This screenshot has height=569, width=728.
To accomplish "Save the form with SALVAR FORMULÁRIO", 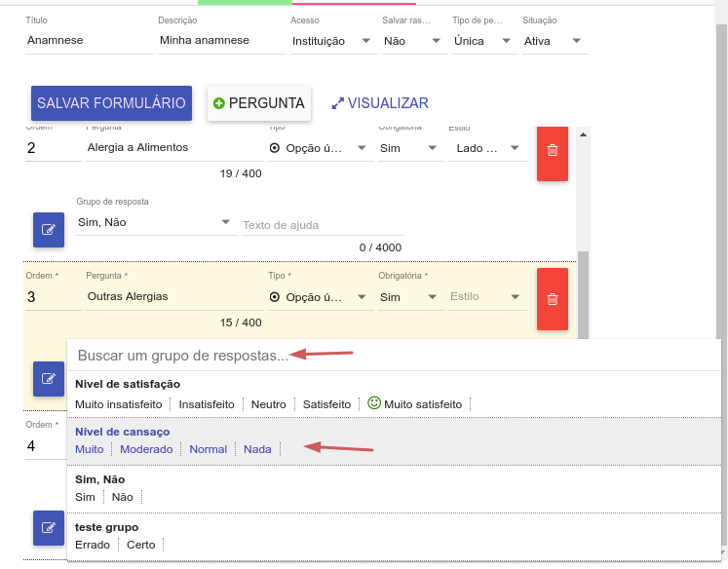I will click(x=111, y=103).
